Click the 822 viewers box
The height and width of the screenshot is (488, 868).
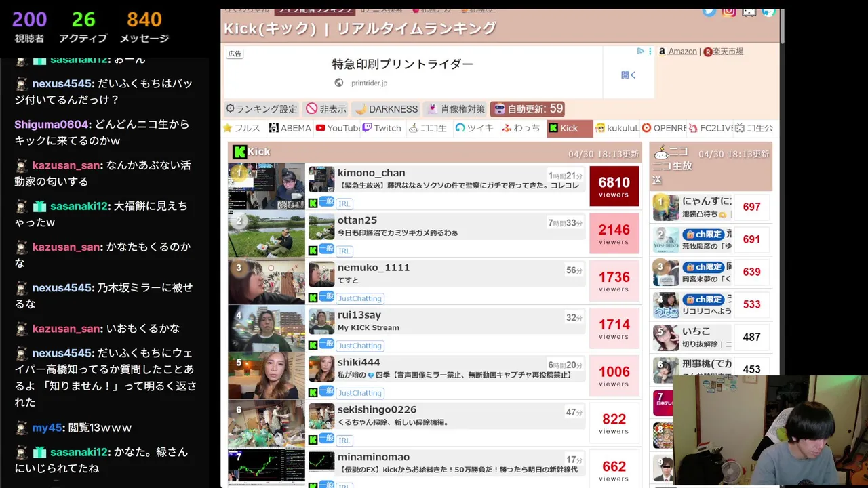[614, 424]
